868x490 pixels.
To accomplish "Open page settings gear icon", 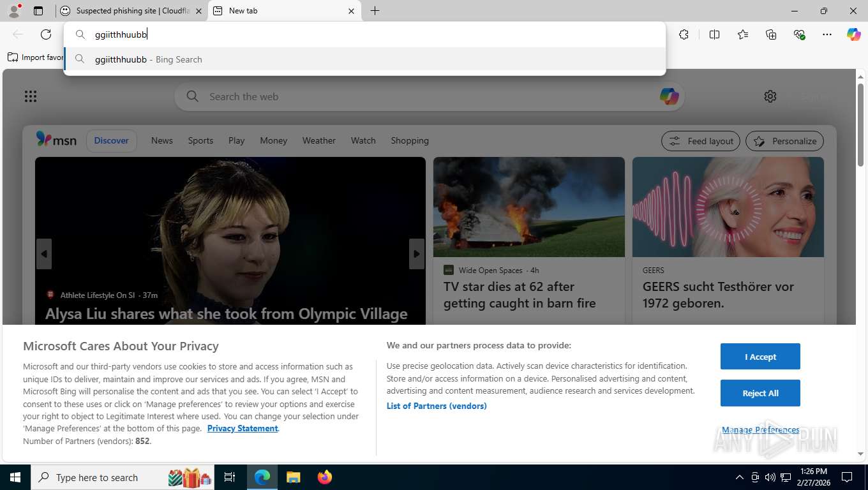I will click(770, 96).
